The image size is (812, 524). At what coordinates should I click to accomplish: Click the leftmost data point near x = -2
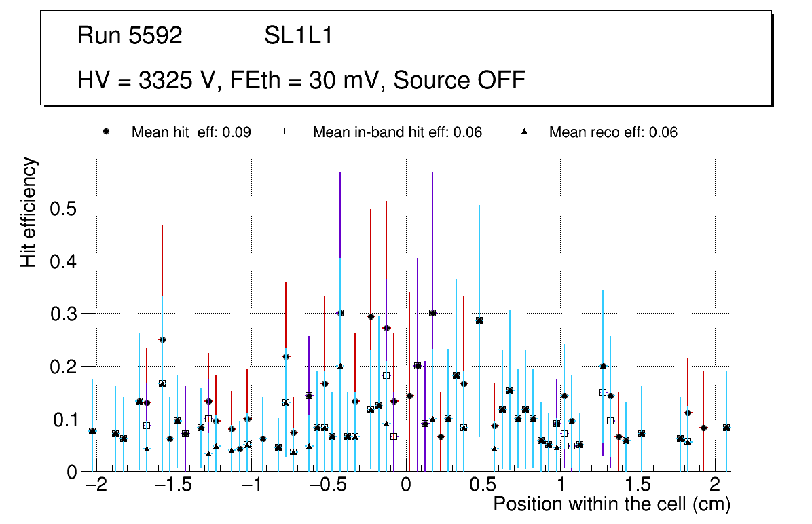click(x=92, y=431)
